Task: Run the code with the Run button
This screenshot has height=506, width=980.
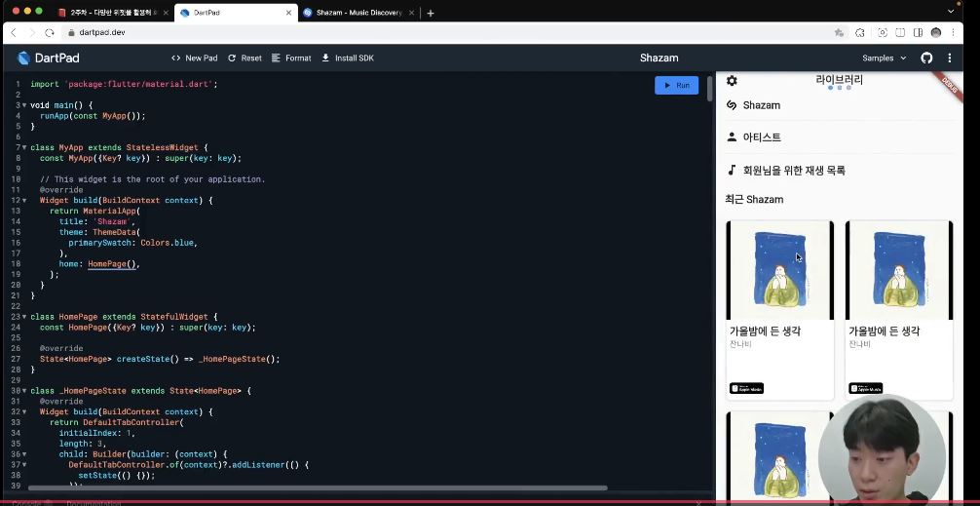Action: point(676,85)
